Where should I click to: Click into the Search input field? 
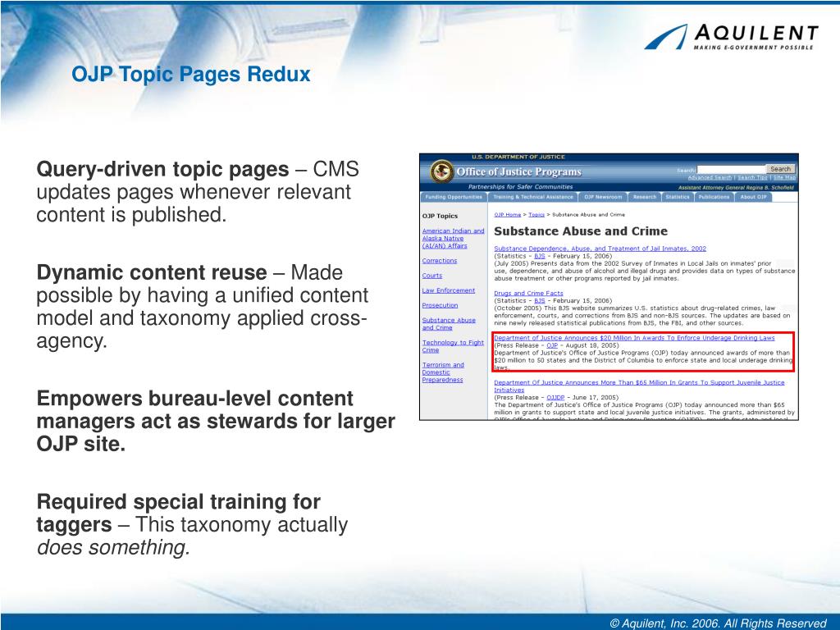[731, 169]
